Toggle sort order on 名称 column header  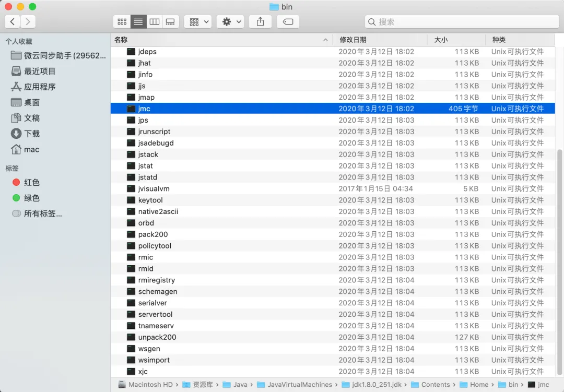(x=221, y=40)
